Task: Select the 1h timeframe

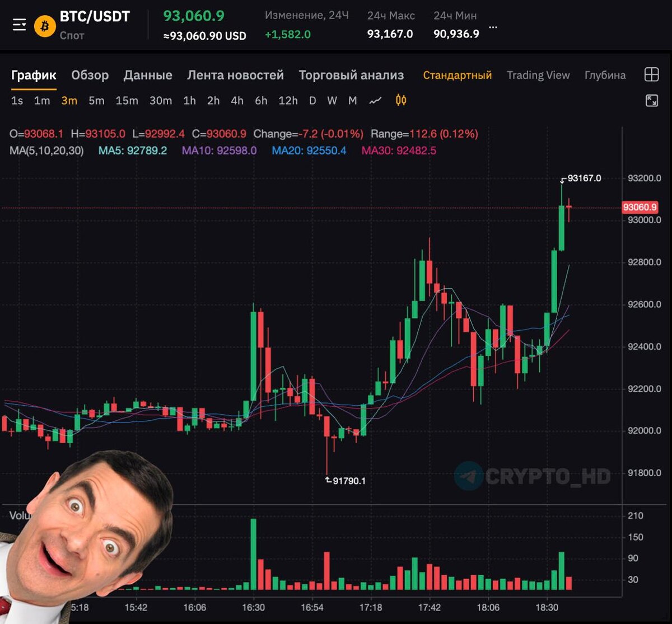Action: coord(189,101)
